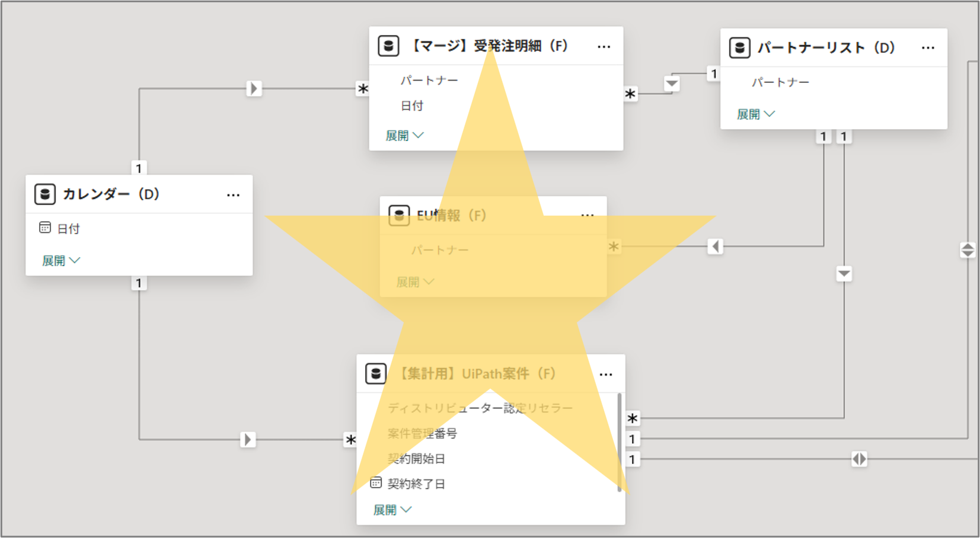980x538 pixels.
Task: Click the 【集計用】UiPath案件（F） table database icon
Action: [x=376, y=374]
